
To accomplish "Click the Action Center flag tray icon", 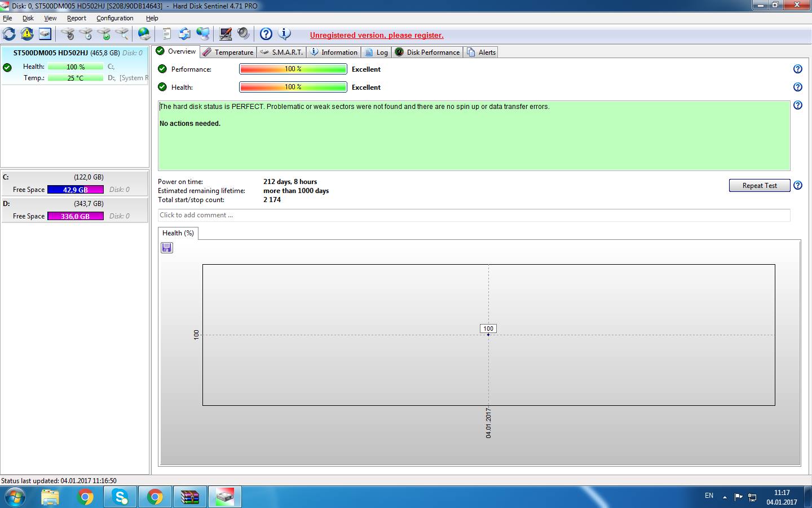I will [739, 497].
